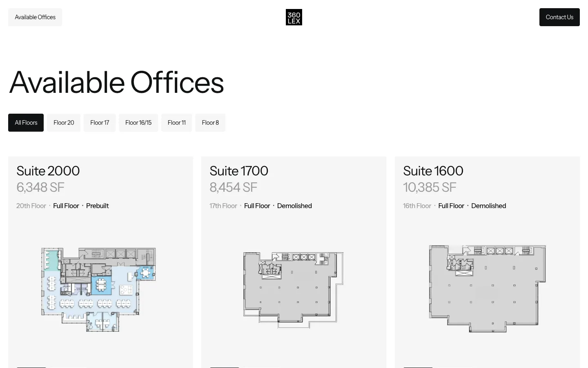Open the Suite 1600 floor plan thumbnail
This screenshot has width=588, height=368.
[x=487, y=289]
